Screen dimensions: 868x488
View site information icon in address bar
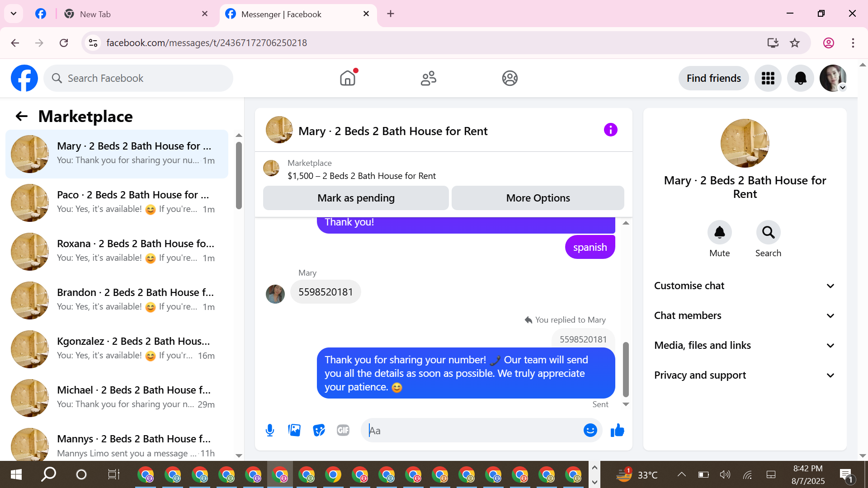93,43
